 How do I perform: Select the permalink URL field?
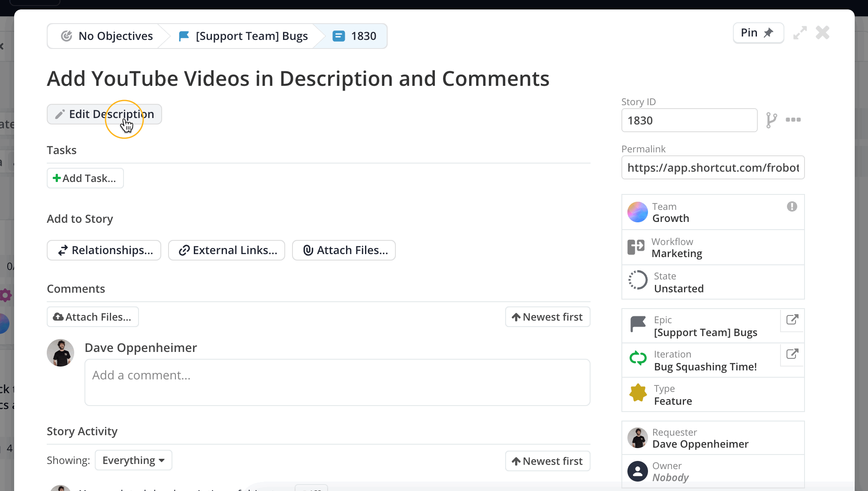click(x=713, y=167)
